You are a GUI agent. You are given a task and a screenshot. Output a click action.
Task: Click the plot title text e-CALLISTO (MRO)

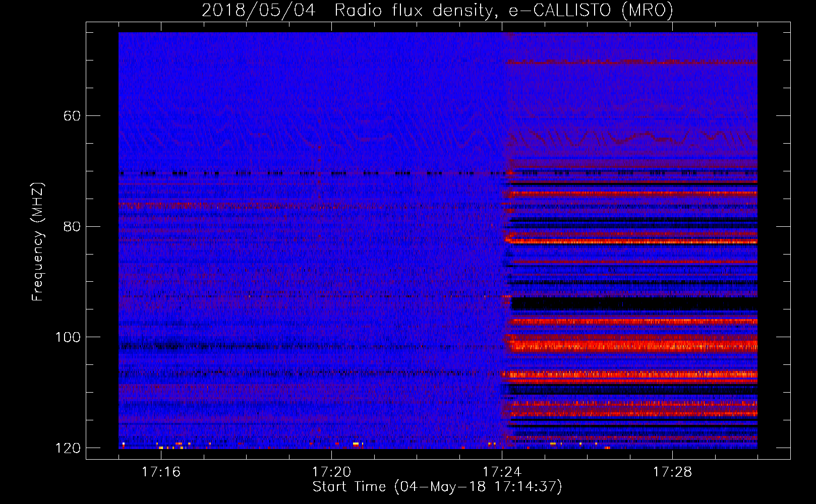pos(591,11)
